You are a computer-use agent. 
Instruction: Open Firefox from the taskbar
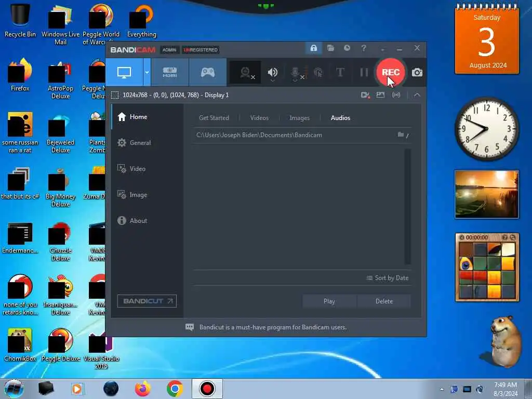click(143, 389)
